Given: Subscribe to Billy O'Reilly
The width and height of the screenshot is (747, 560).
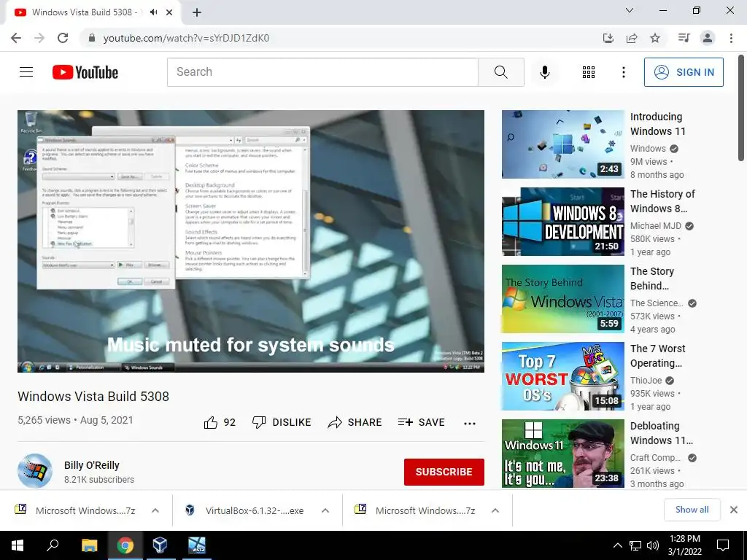Looking at the screenshot, I should pyautogui.click(x=444, y=472).
